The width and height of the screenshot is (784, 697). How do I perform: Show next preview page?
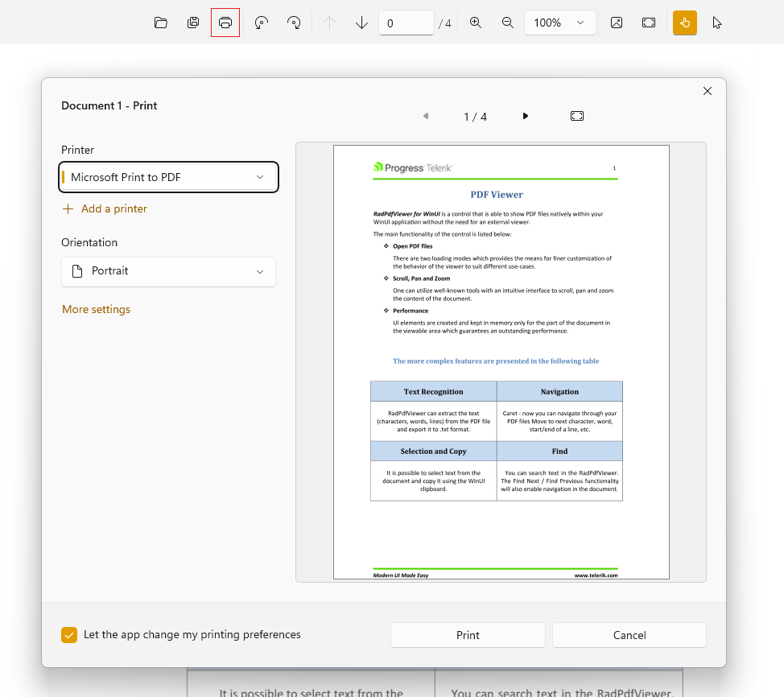(525, 116)
